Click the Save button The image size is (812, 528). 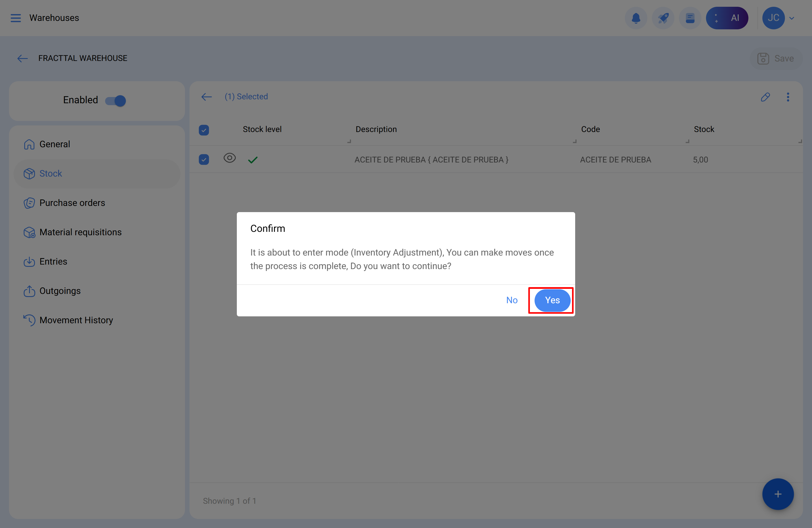point(776,58)
